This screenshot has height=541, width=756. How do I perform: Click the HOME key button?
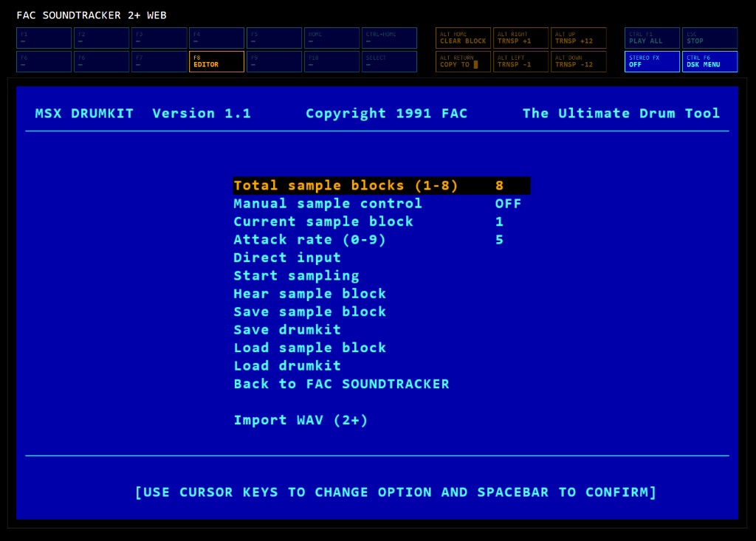pos(331,38)
